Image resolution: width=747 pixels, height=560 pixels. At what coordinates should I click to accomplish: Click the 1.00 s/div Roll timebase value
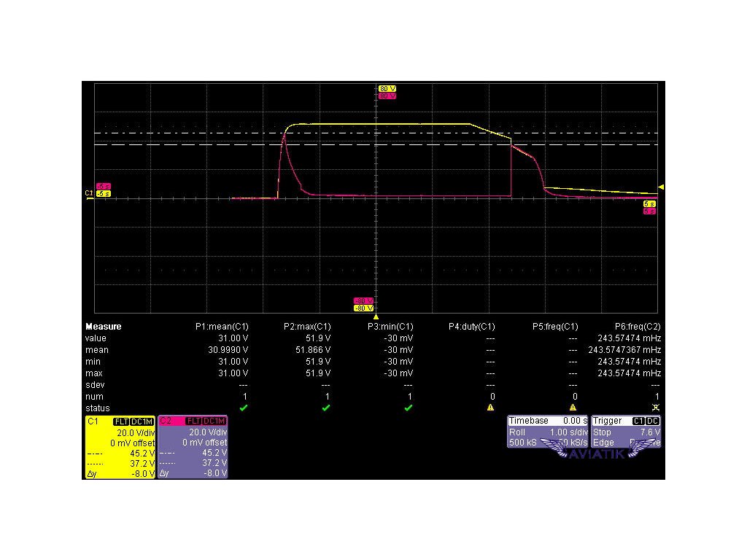click(x=568, y=432)
